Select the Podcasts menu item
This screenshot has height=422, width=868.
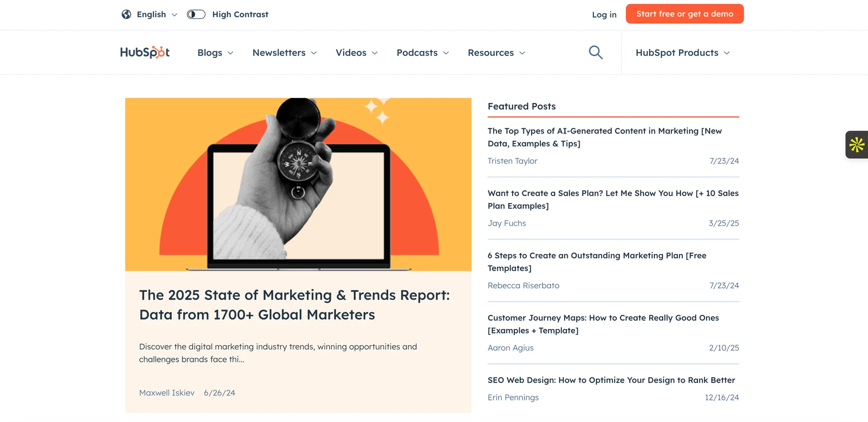pos(417,52)
